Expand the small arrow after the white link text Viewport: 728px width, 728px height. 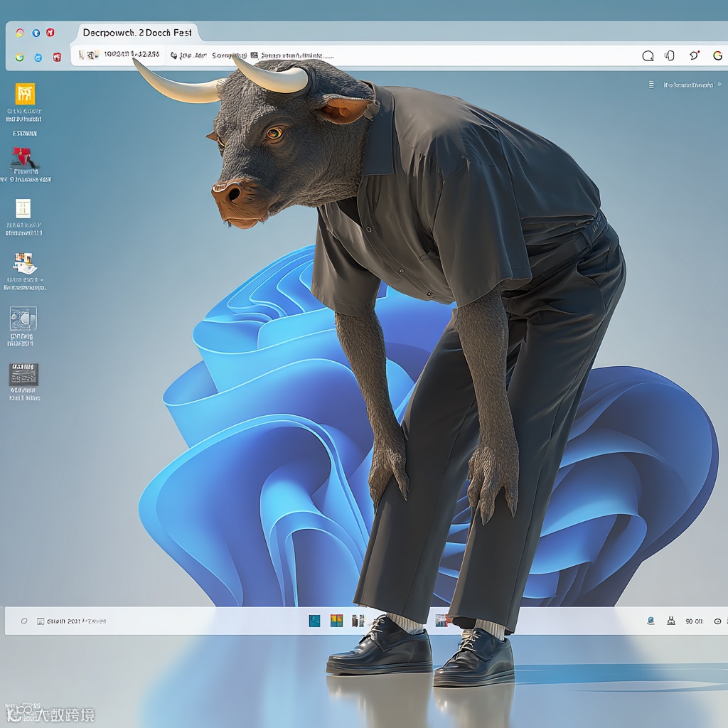click(719, 85)
